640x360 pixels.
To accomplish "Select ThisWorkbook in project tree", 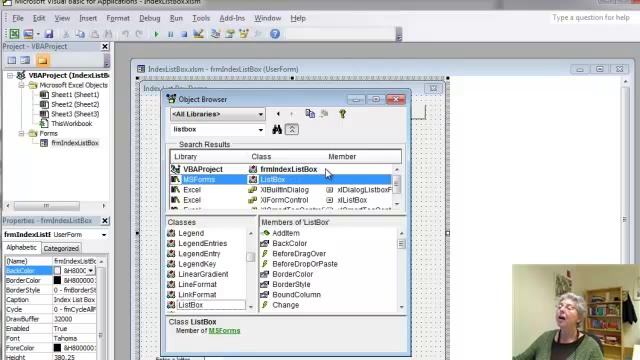I will click(x=71, y=124).
